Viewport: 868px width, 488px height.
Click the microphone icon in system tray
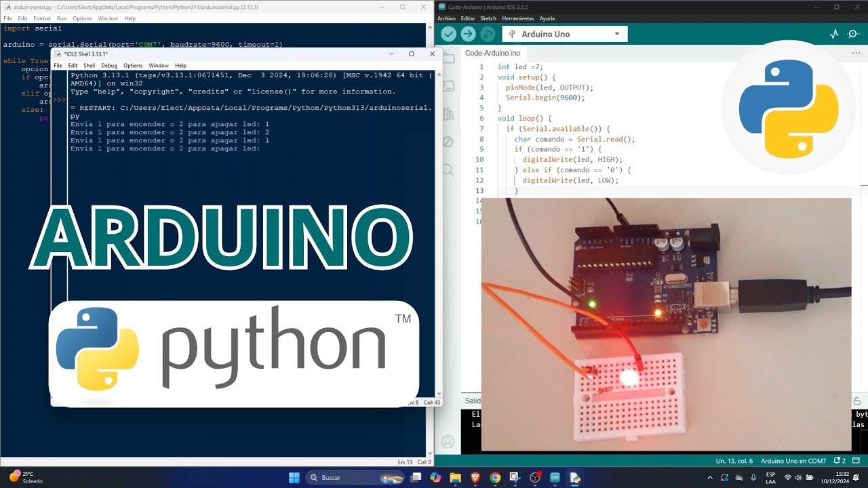tap(753, 477)
